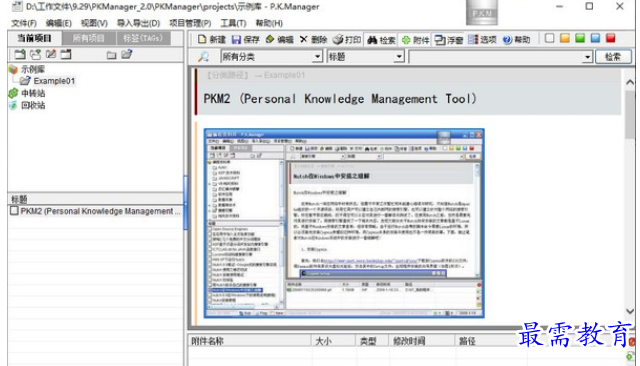Select Example01 in the project tree

pos(53,81)
